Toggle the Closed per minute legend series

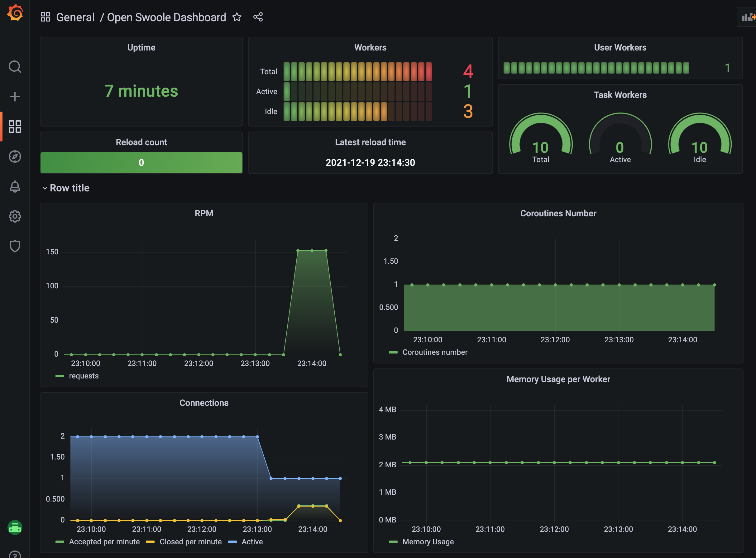point(190,542)
